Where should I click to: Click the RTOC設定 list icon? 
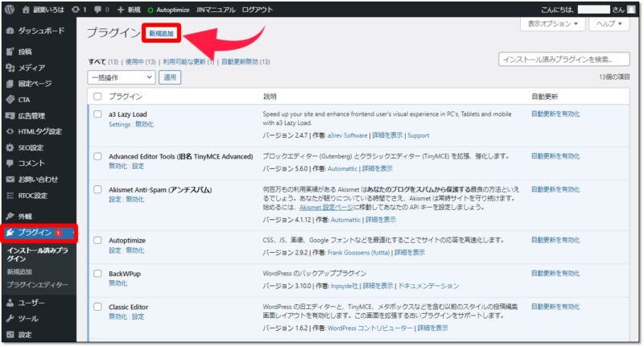pos(10,196)
